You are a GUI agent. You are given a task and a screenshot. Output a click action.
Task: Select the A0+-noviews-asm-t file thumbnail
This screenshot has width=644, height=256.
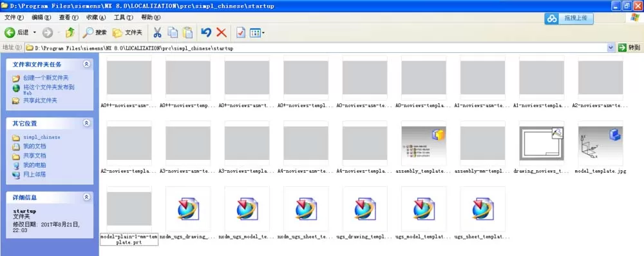point(247,78)
